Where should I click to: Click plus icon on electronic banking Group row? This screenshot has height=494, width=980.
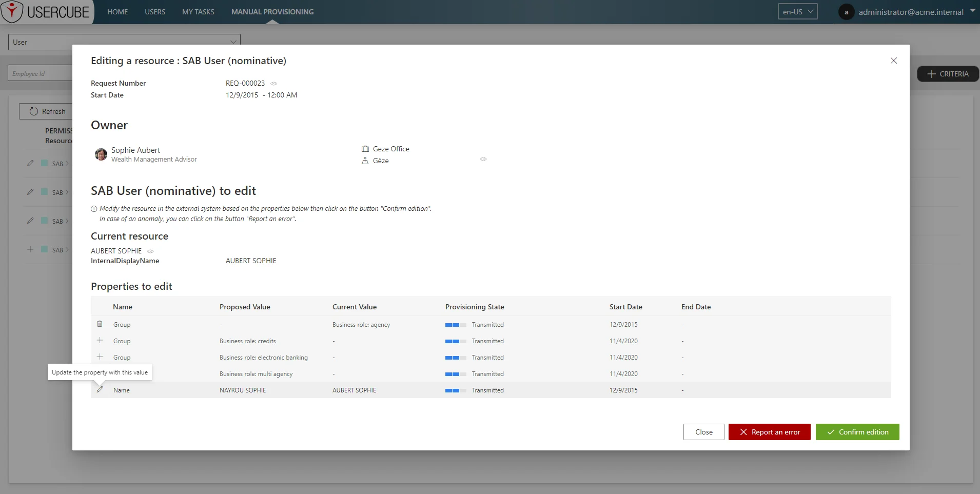click(100, 357)
